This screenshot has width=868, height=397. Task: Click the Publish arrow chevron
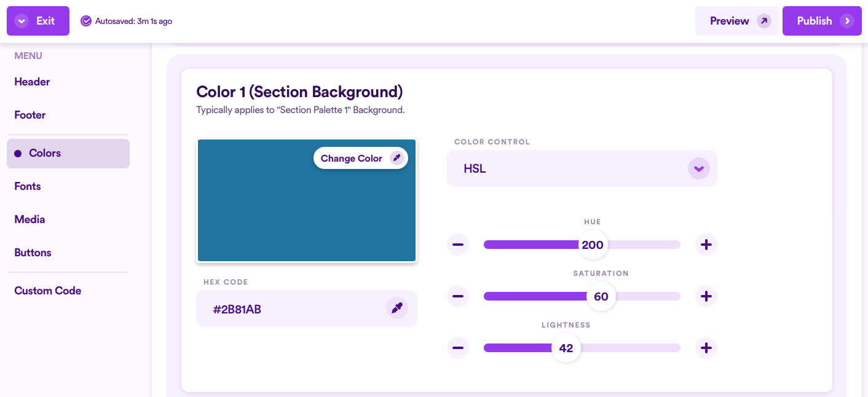pyautogui.click(x=847, y=21)
